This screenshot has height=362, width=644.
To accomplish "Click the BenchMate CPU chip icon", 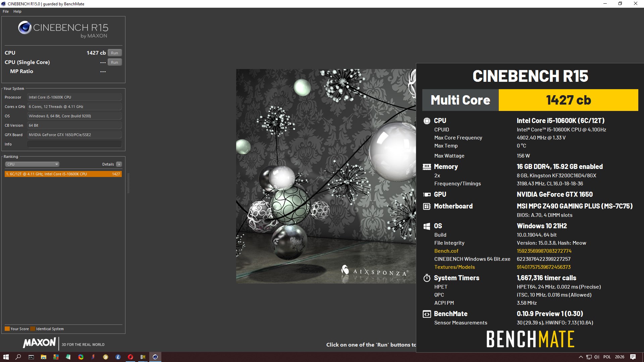I will click(427, 121).
